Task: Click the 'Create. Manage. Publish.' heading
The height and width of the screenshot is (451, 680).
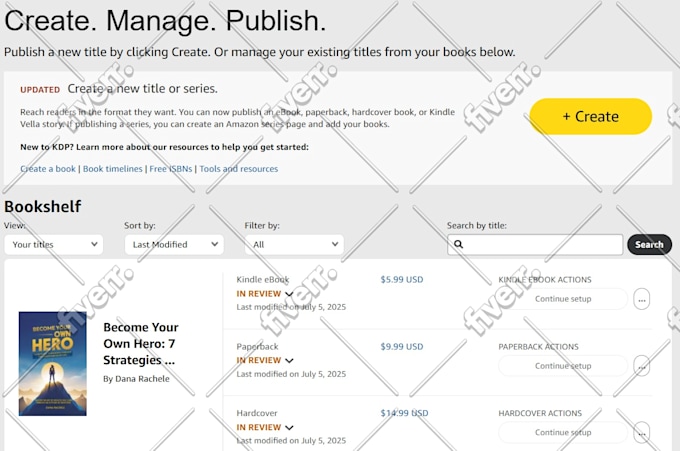Action: (x=165, y=20)
